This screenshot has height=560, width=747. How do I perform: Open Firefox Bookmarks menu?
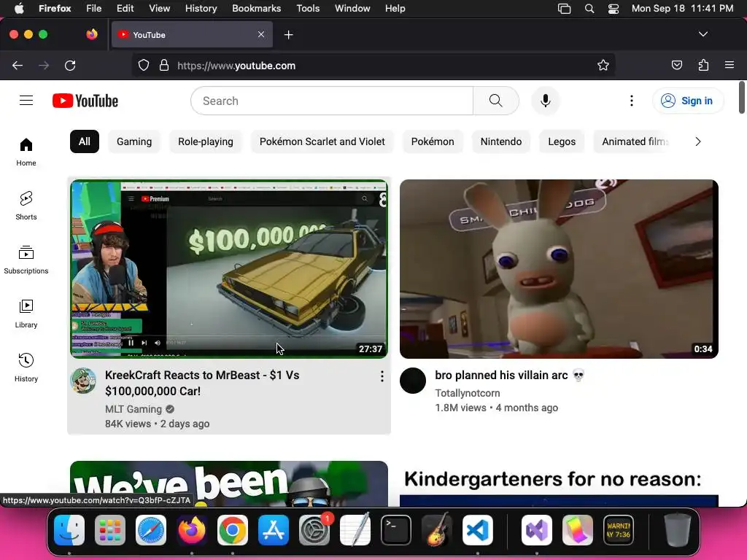coord(256,8)
